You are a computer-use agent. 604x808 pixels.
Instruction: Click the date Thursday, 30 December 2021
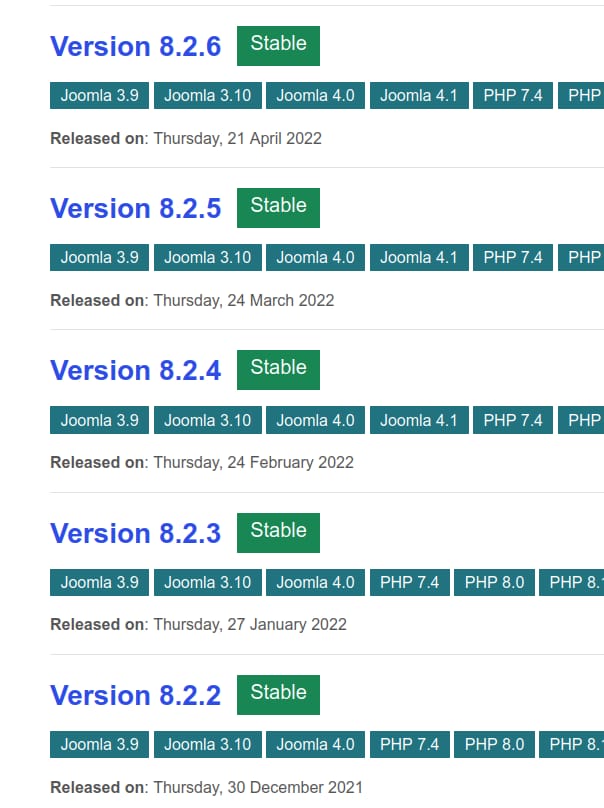pyautogui.click(x=258, y=787)
